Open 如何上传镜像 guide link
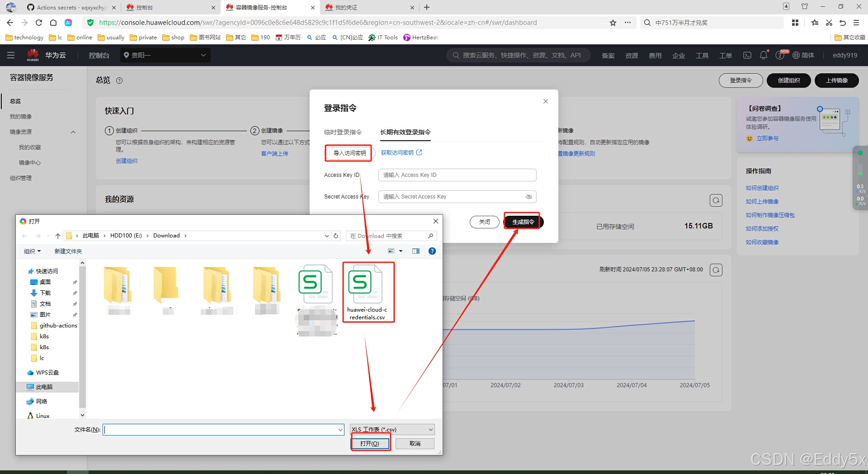Viewport: 868px width, 474px height. coord(762,202)
